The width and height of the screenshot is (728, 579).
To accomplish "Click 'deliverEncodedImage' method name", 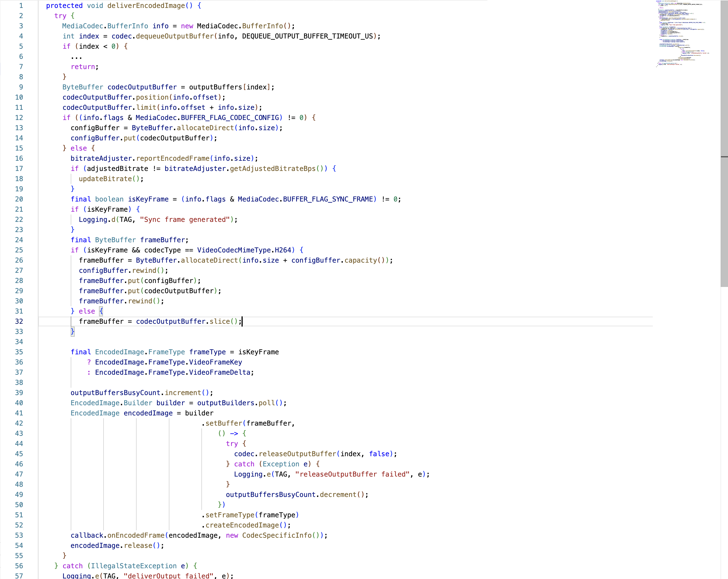I will (x=146, y=5).
